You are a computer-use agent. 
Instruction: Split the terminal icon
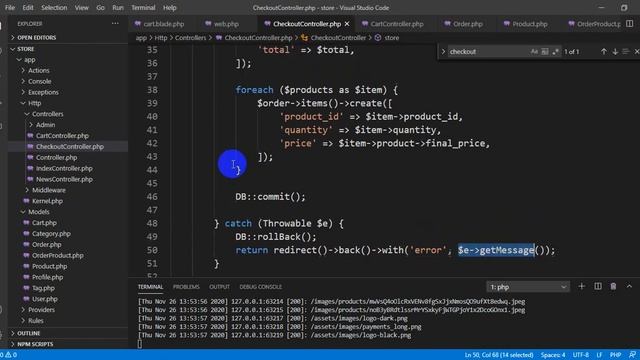[598, 287]
